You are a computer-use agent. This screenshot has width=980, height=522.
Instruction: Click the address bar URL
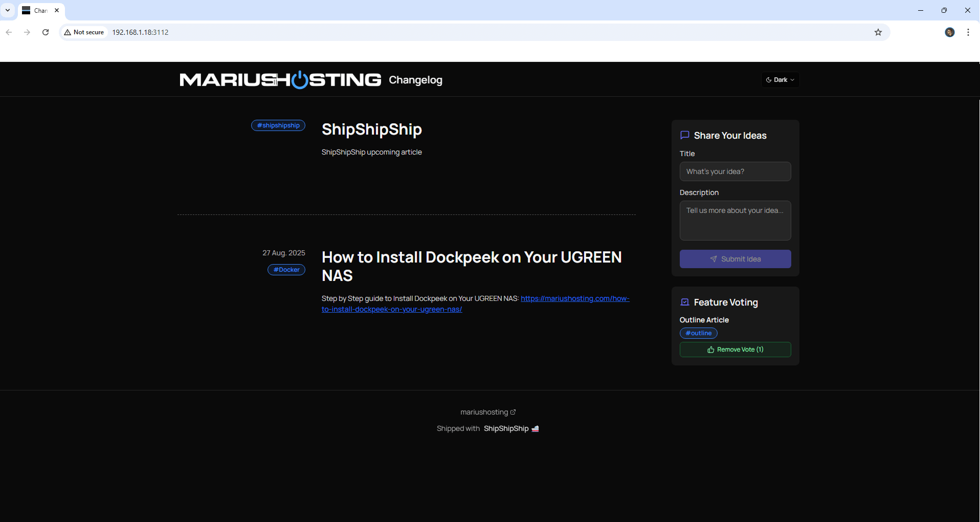(140, 32)
